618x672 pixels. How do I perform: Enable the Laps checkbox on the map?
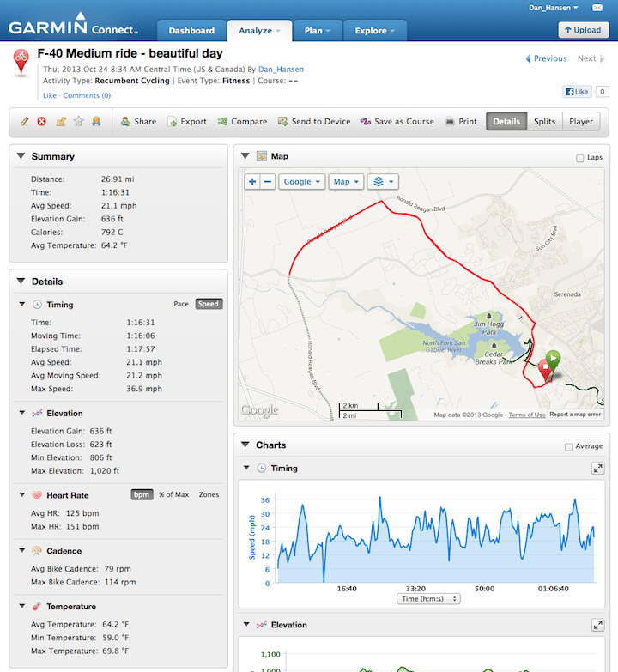click(580, 158)
